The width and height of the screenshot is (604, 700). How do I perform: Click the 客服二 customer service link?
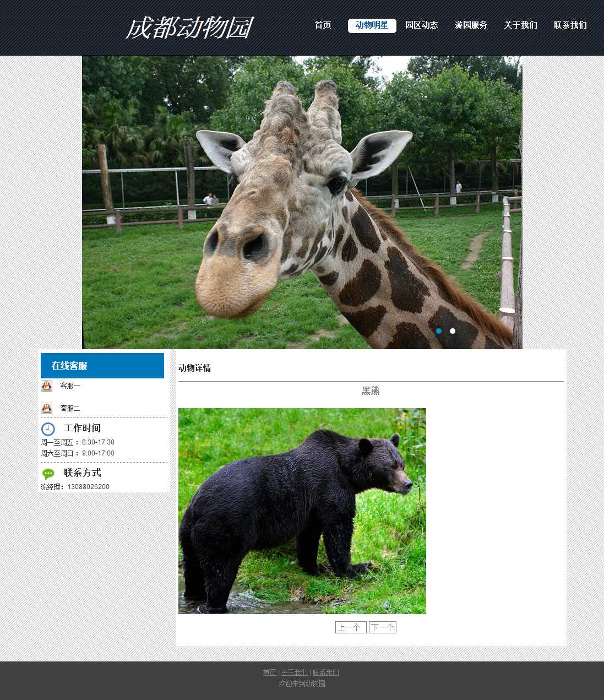(70, 409)
